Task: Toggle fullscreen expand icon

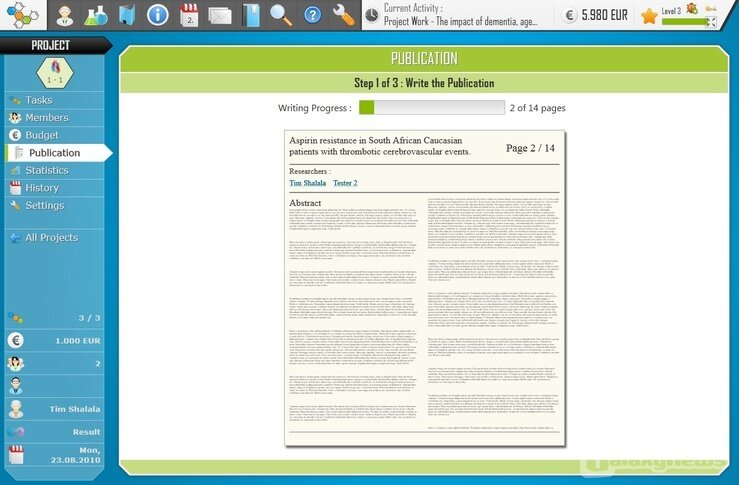Action: coord(712,22)
